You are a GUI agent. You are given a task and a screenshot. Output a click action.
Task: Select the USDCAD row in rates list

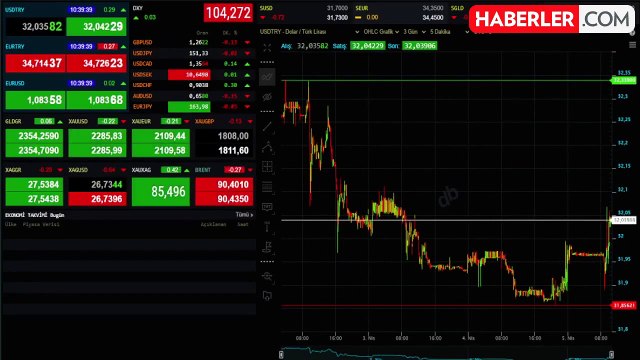[192, 64]
